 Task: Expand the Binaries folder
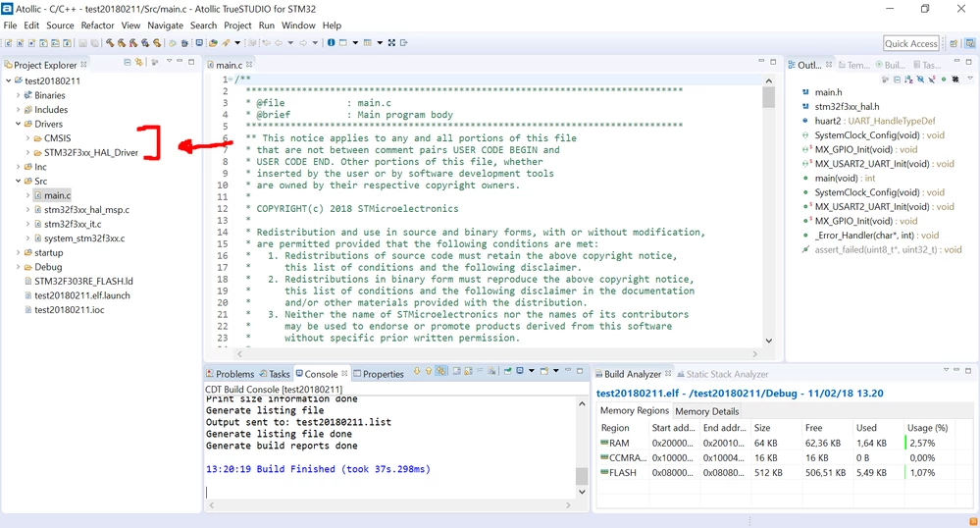tap(18, 95)
